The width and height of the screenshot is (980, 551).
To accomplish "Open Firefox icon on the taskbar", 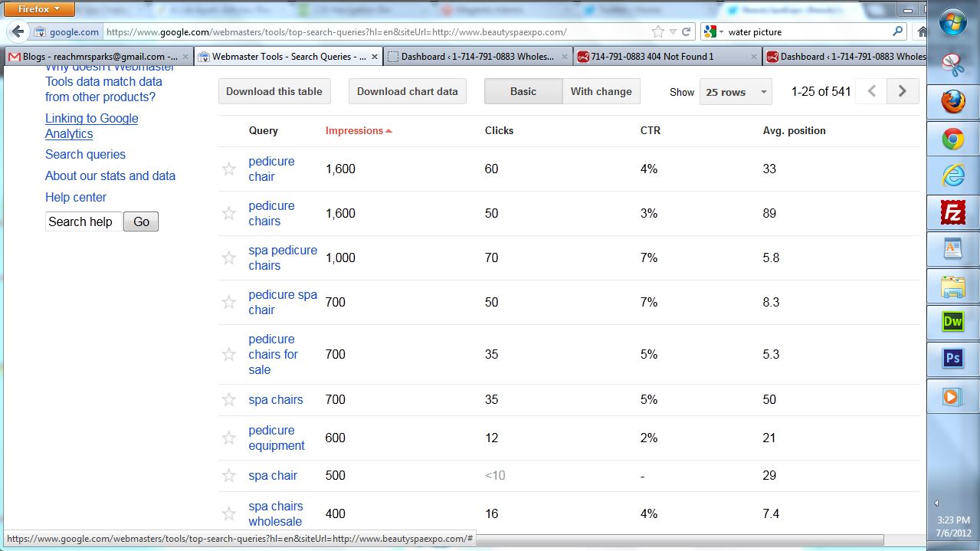I will click(x=952, y=101).
